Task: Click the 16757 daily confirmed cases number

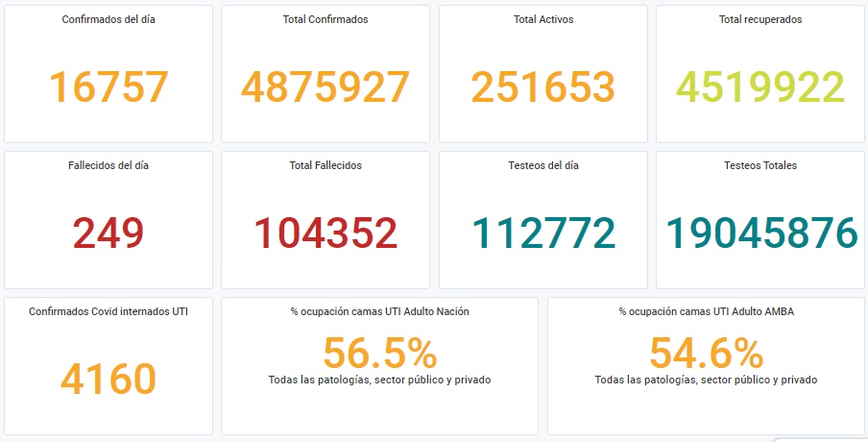Action: coord(108,87)
